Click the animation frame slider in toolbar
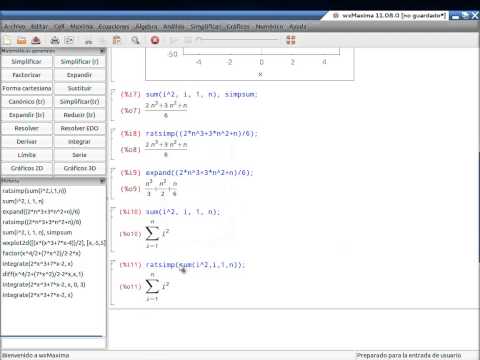480x360 pixels. [x=237, y=40]
